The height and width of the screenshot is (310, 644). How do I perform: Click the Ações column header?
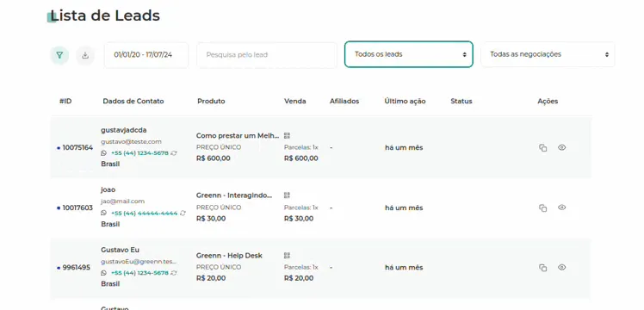point(548,101)
